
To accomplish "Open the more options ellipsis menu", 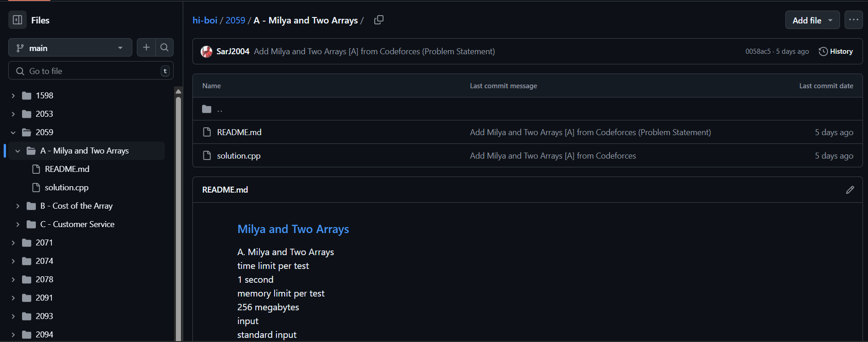I will click(x=853, y=20).
